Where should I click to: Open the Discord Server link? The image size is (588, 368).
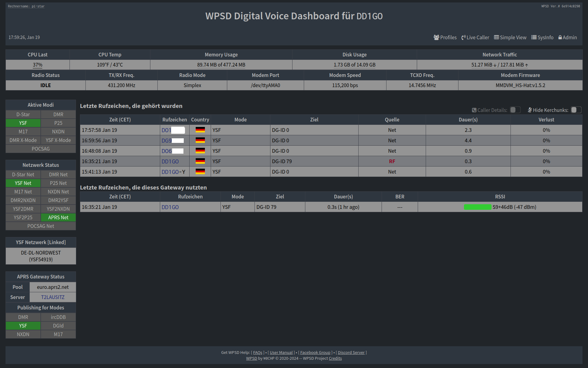(x=351, y=352)
